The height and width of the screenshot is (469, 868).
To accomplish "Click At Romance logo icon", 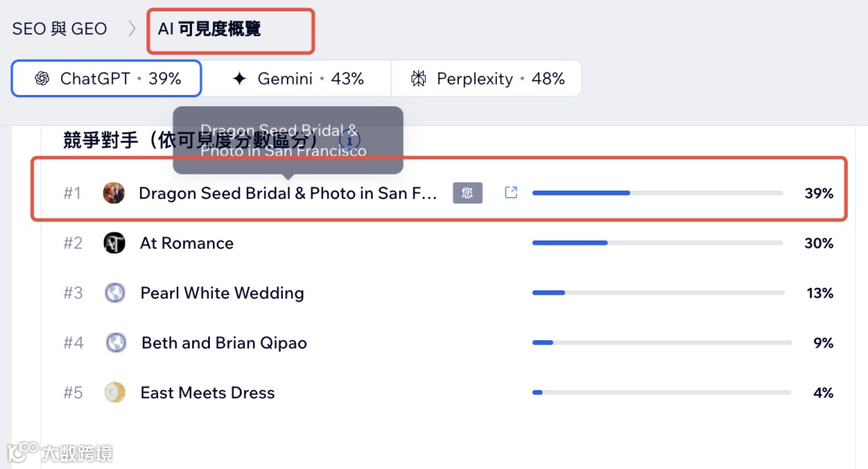I will 115,243.
